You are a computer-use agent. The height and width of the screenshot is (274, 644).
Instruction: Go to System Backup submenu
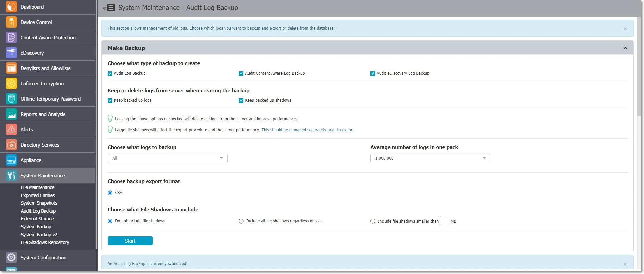click(x=36, y=227)
